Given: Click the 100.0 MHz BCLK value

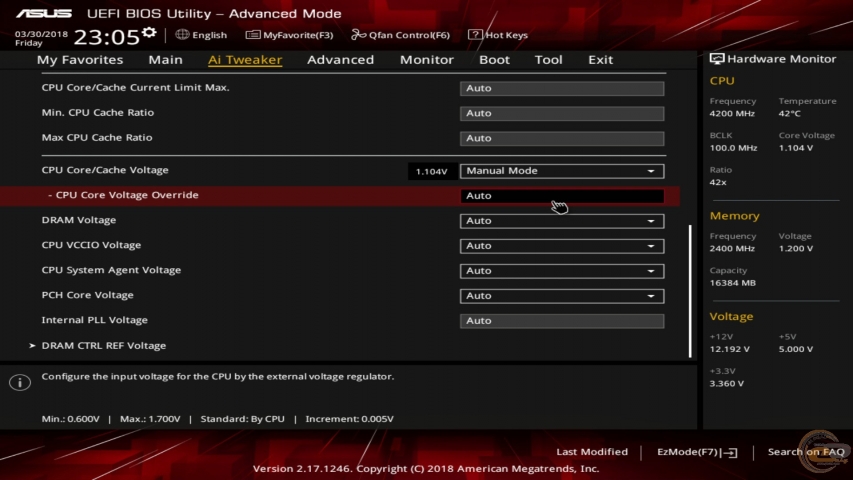Looking at the screenshot, I should pyautogui.click(x=733, y=148).
